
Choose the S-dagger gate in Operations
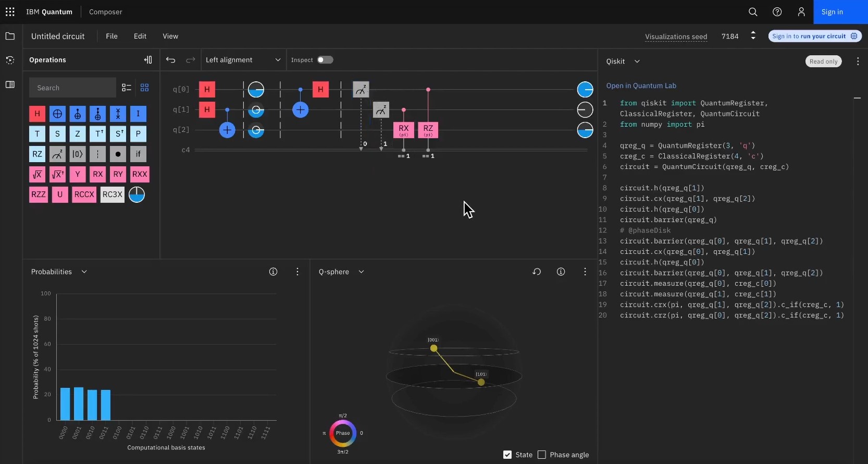click(118, 134)
